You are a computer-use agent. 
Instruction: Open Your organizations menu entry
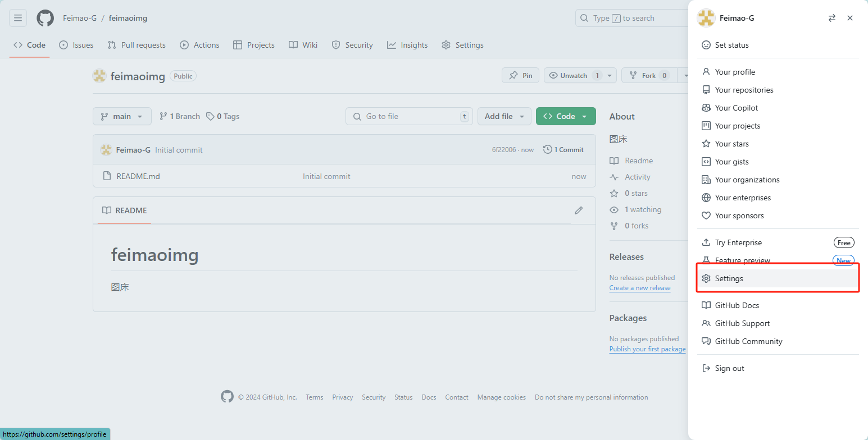pyautogui.click(x=778, y=180)
